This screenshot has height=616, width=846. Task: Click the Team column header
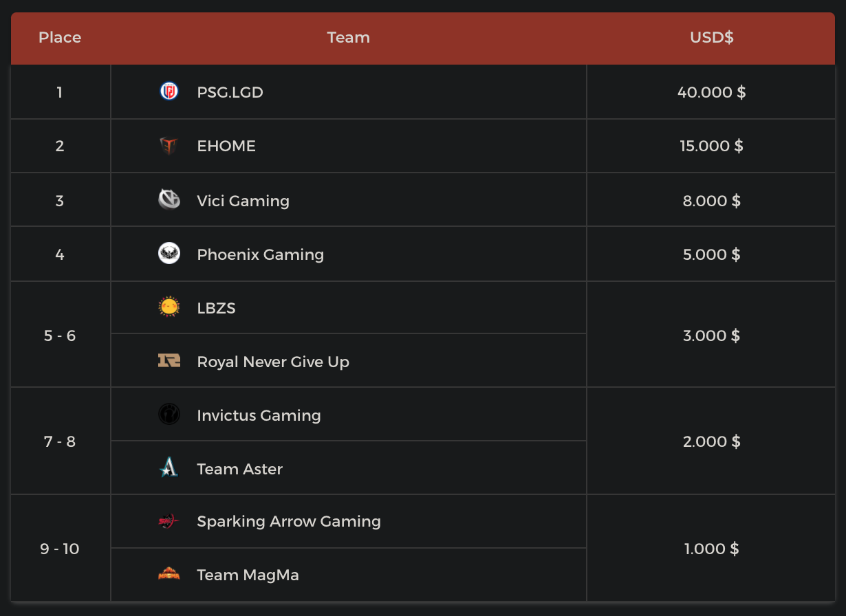(x=348, y=38)
